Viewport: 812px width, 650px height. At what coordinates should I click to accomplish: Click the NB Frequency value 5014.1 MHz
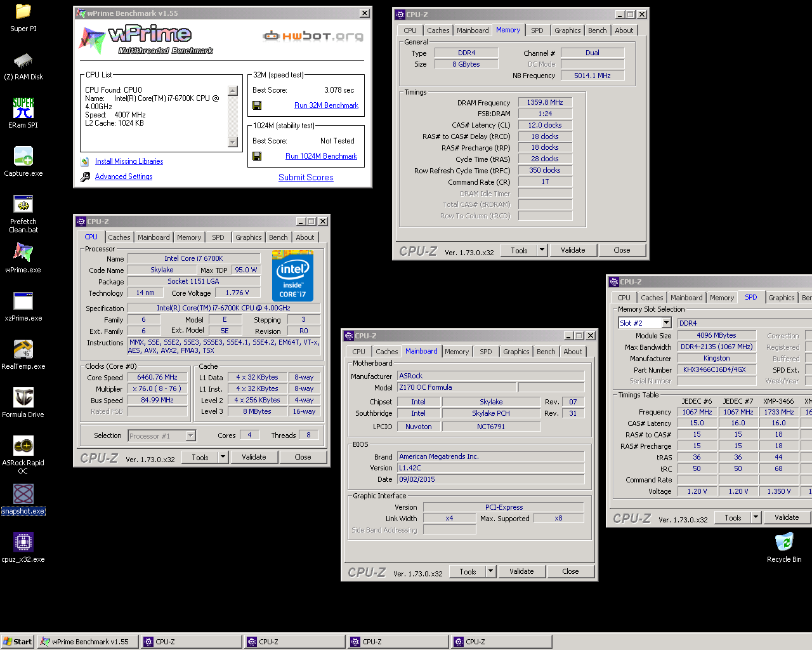click(593, 76)
